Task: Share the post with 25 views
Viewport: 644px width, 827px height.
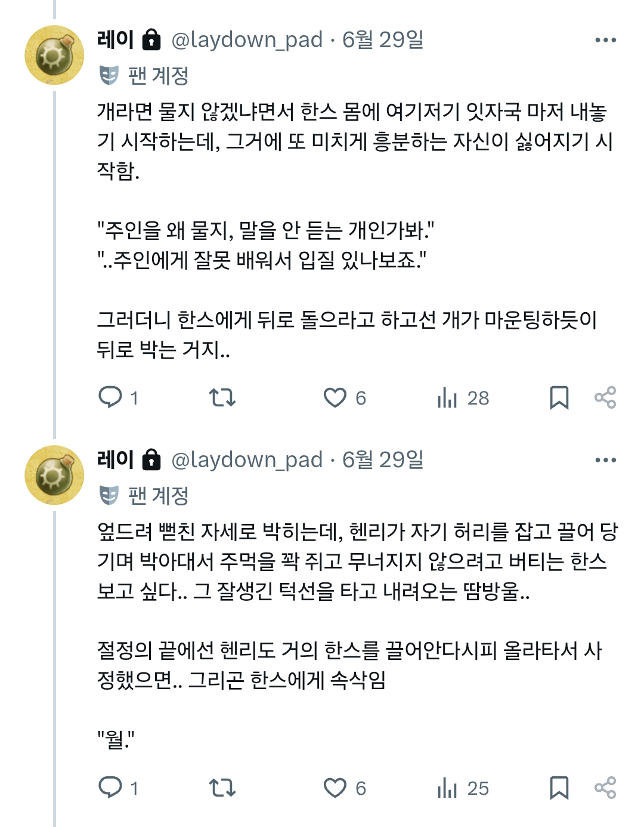Action: click(605, 788)
